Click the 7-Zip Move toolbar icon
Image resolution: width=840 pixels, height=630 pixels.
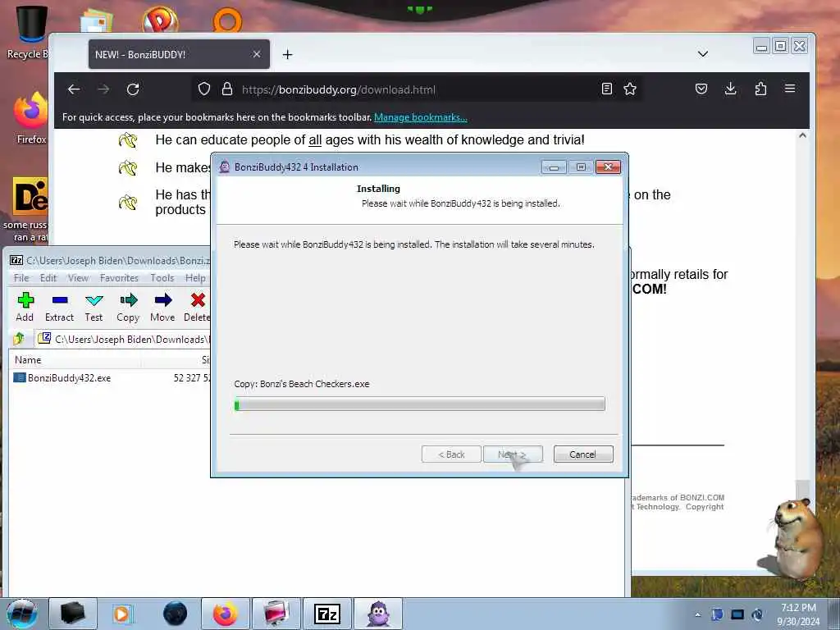163,300
